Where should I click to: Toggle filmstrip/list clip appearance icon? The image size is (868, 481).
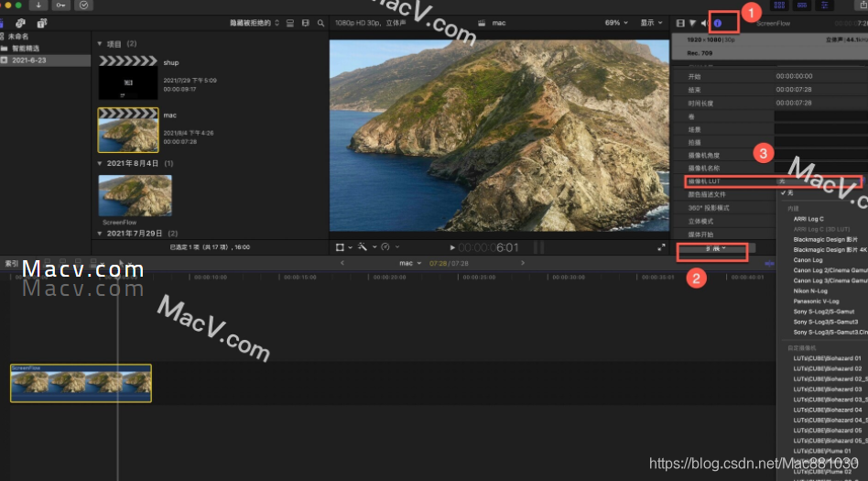[290, 23]
